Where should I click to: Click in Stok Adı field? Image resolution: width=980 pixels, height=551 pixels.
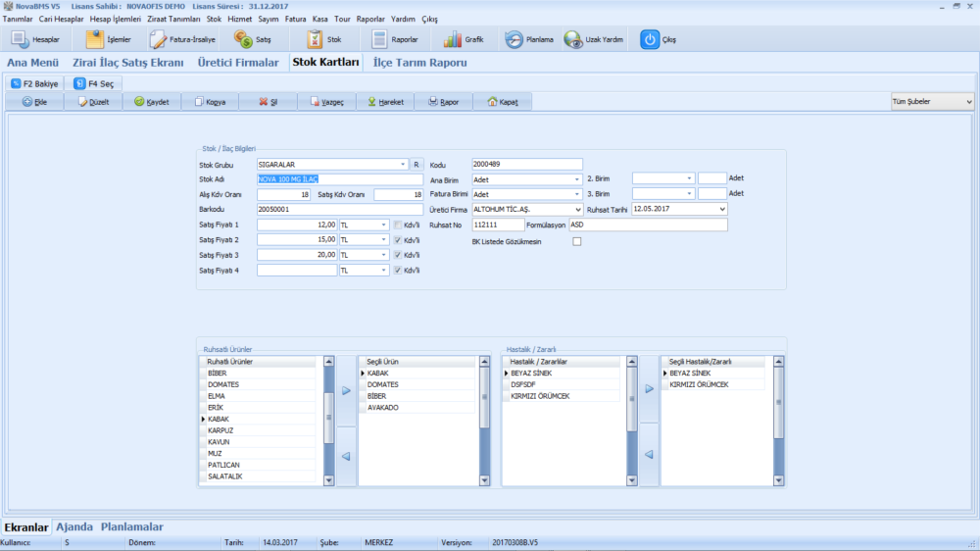point(339,178)
